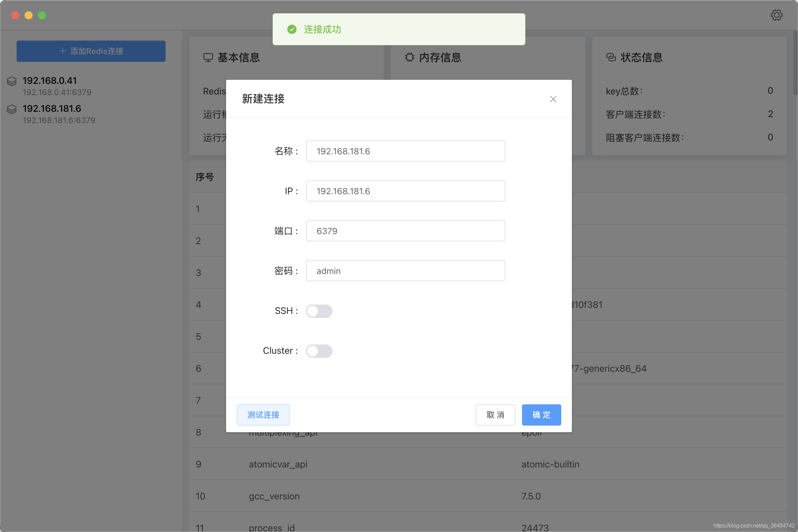Click row number 9 in the table
Image resolution: width=798 pixels, height=532 pixels.
199,464
